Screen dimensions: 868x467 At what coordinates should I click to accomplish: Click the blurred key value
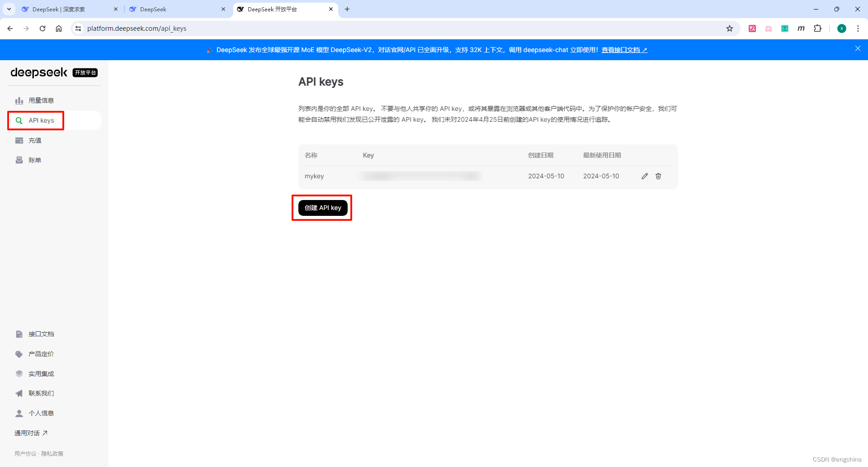coord(420,176)
